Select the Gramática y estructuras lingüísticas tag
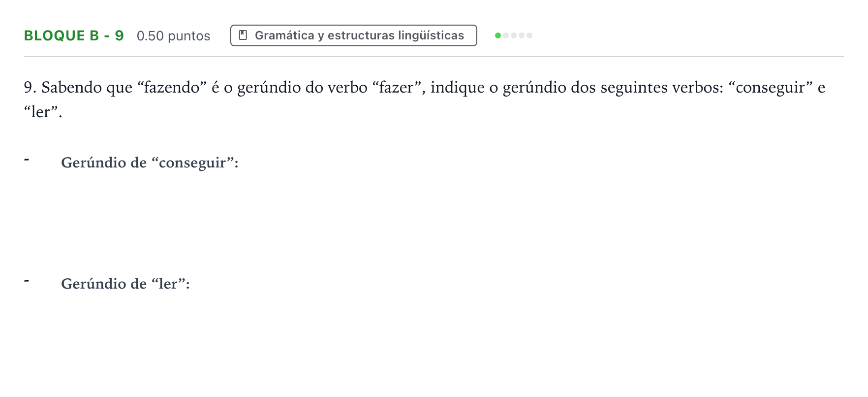Image resolution: width=868 pixels, height=397 pixels. (353, 35)
